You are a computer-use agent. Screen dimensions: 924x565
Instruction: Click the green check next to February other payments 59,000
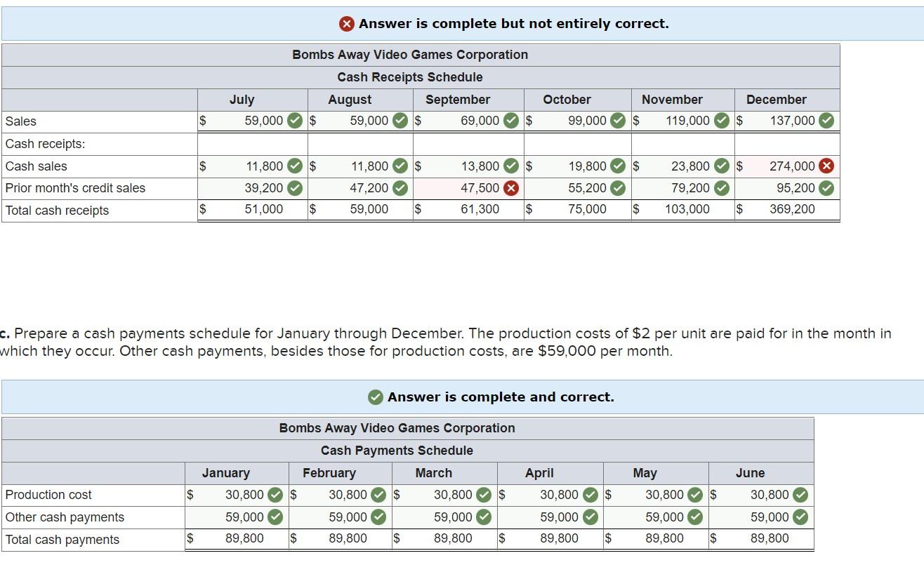click(378, 517)
